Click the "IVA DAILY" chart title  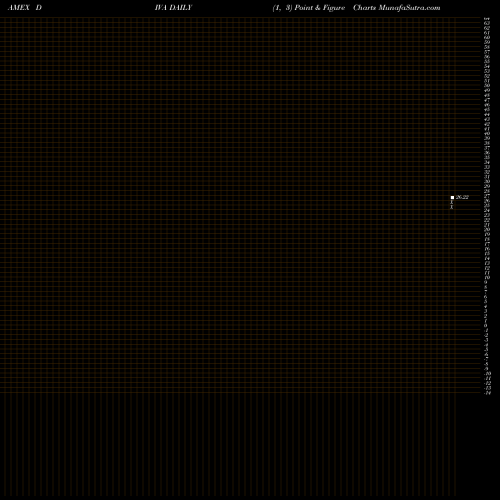173,8
